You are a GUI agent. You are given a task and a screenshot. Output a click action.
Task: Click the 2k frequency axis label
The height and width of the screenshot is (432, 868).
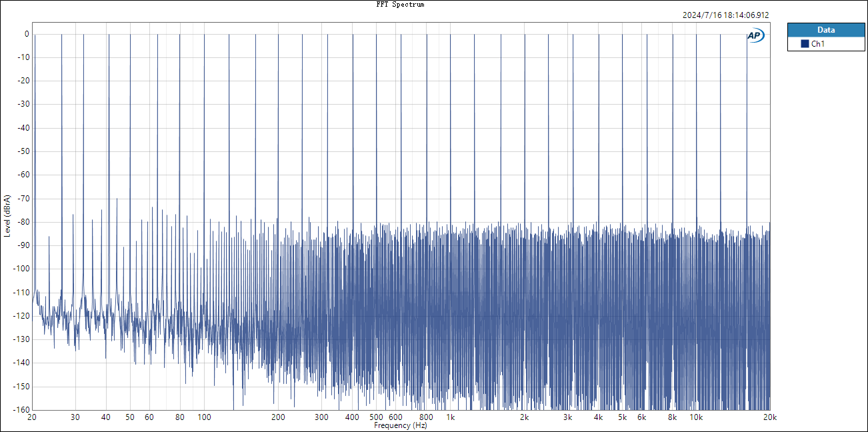tap(525, 417)
